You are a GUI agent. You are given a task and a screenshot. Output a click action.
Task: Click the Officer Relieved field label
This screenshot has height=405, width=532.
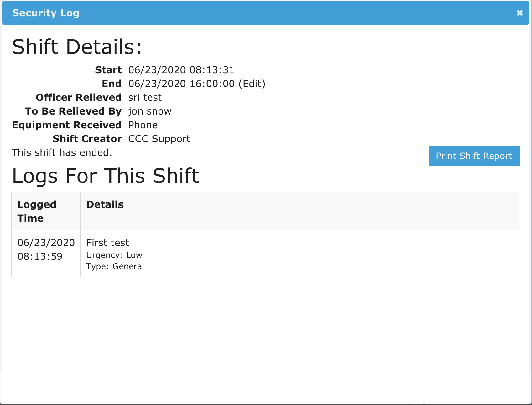tap(79, 97)
